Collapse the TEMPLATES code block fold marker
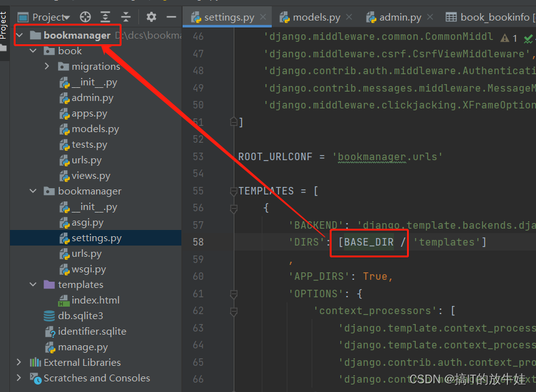536x392 pixels. 234,191
